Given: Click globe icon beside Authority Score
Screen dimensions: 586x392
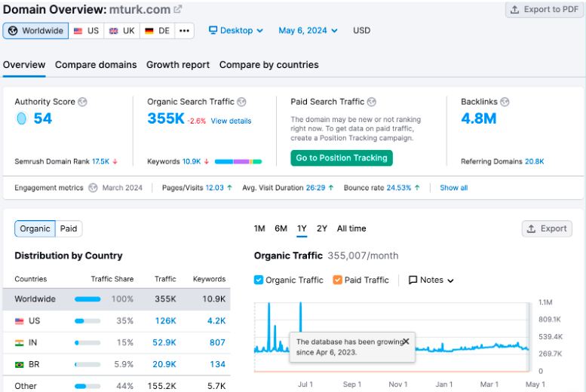Looking at the screenshot, I should (x=83, y=102).
